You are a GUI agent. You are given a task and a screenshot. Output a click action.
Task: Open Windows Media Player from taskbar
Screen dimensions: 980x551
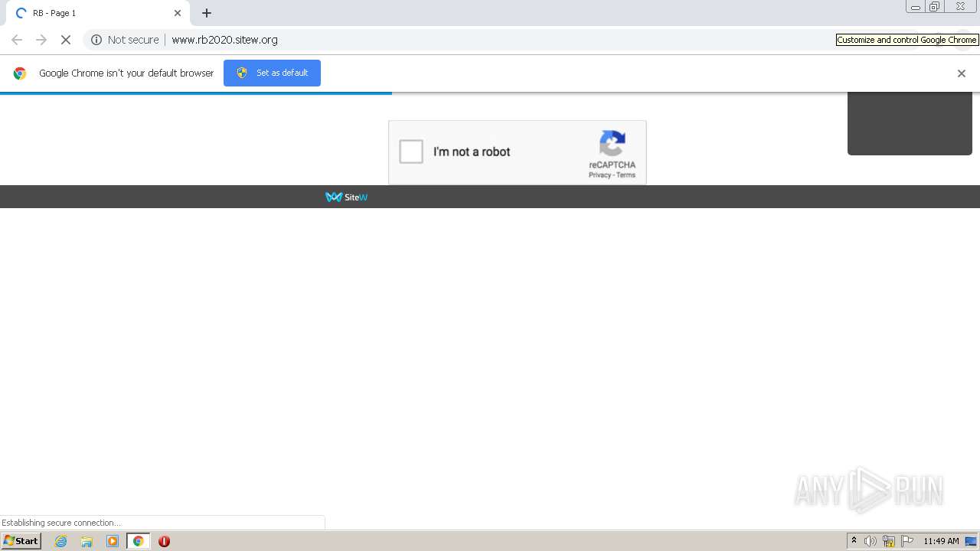coord(113,541)
